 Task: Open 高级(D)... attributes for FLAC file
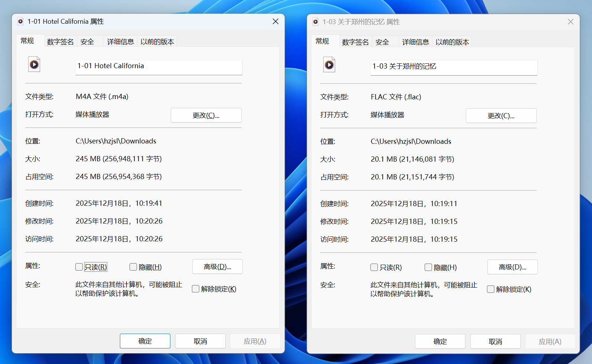(512, 267)
